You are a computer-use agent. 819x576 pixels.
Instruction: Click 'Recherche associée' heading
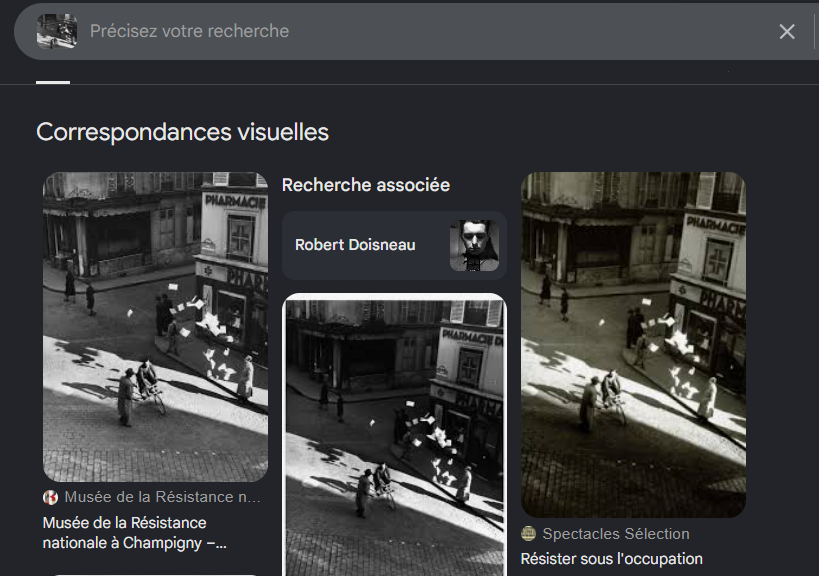pos(366,185)
